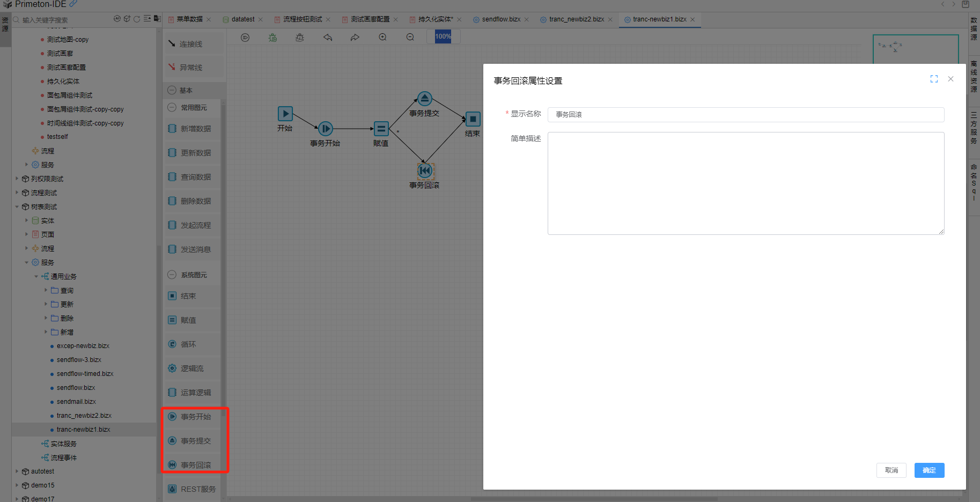Click the undo arrow in canvas toolbar
The height and width of the screenshot is (502, 980).
(328, 38)
